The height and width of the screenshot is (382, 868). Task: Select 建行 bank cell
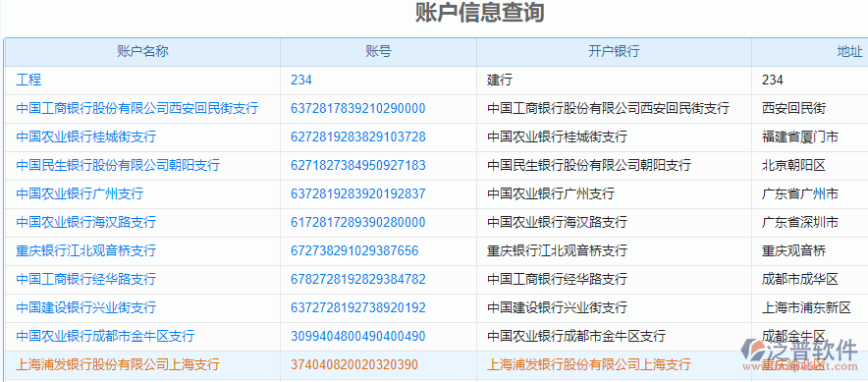[614, 80]
